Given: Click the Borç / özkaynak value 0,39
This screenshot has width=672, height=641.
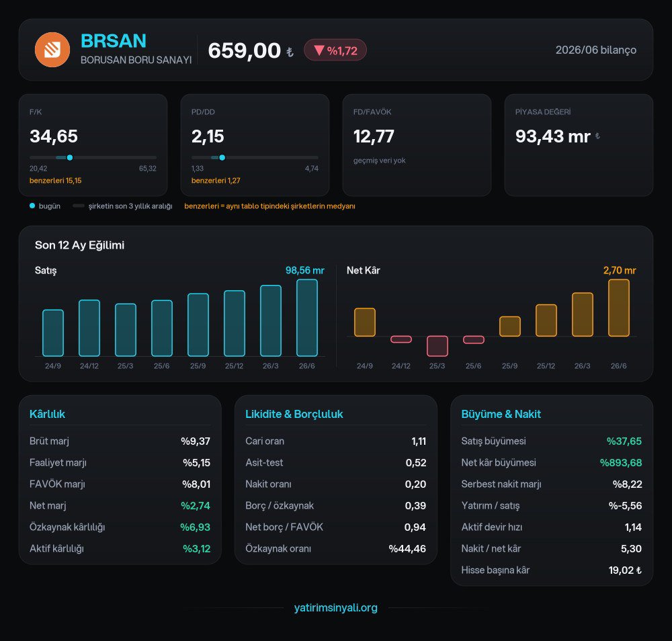Looking at the screenshot, I should pyautogui.click(x=415, y=505).
